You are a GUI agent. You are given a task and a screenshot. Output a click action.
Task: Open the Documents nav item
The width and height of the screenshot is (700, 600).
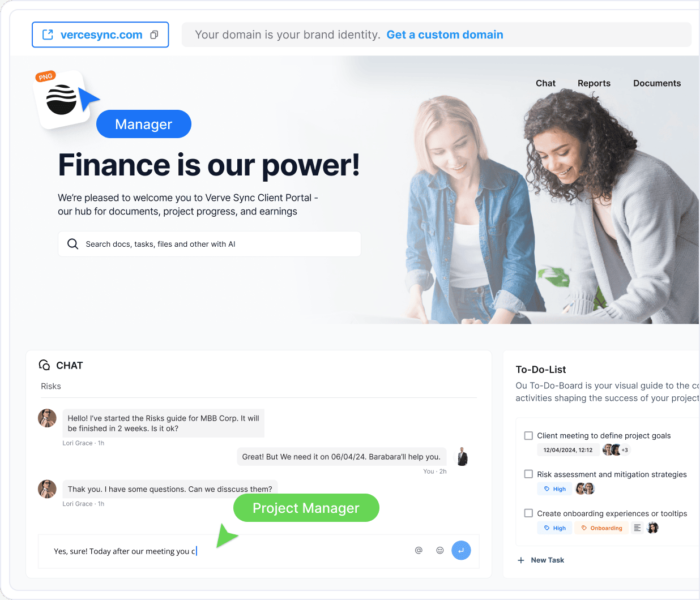(657, 83)
